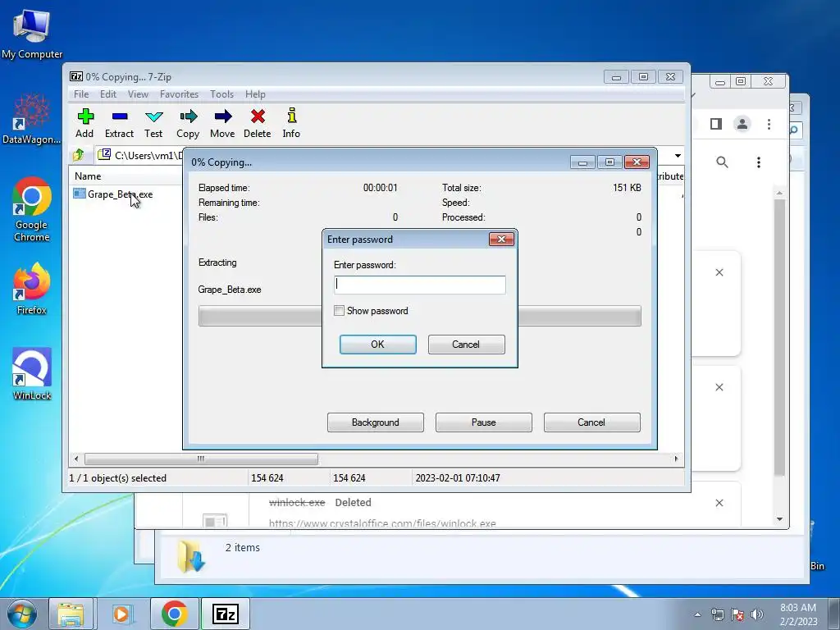The width and height of the screenshot is (840, 630).
Task: Click the Delete toolbar icon
Action: tap(257, 124)
